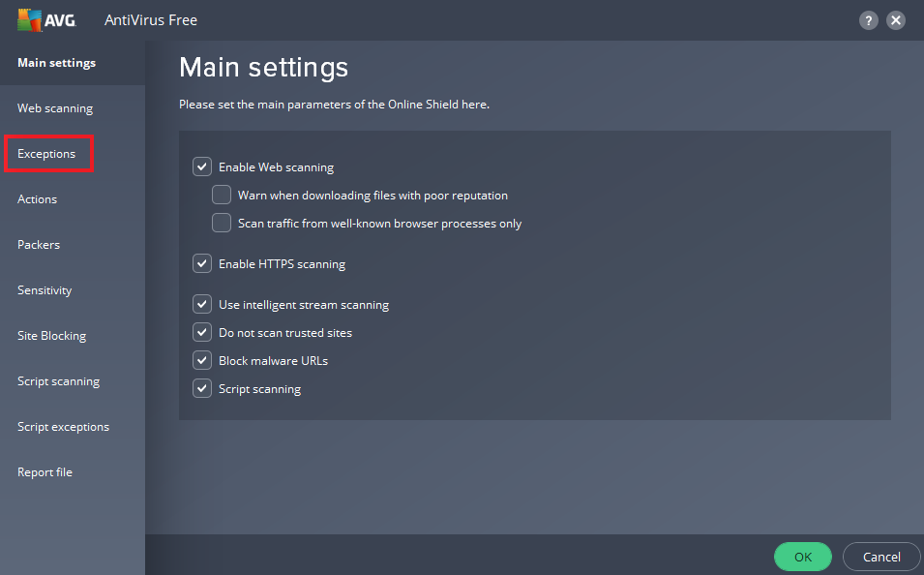Click the Cancel button
The width and height of the screenshot is (924, 575).
pyautogui.click(x=881, y=557)
